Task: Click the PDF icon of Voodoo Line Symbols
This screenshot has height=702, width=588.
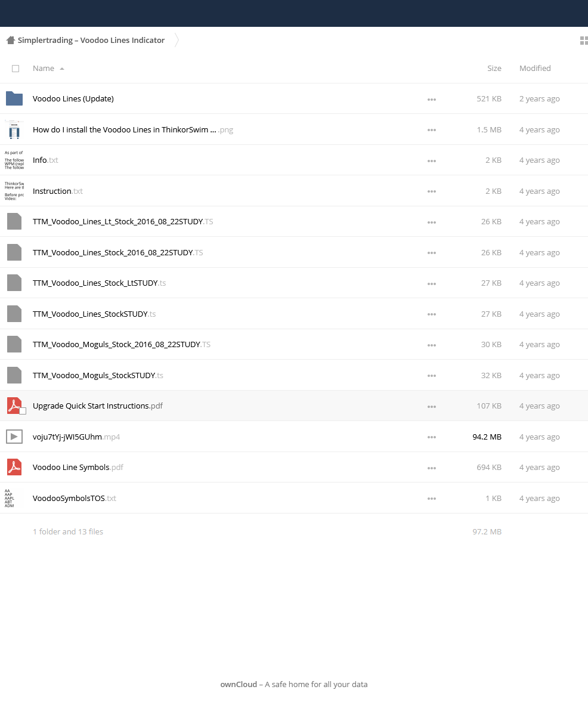Action: pos(14,467)
